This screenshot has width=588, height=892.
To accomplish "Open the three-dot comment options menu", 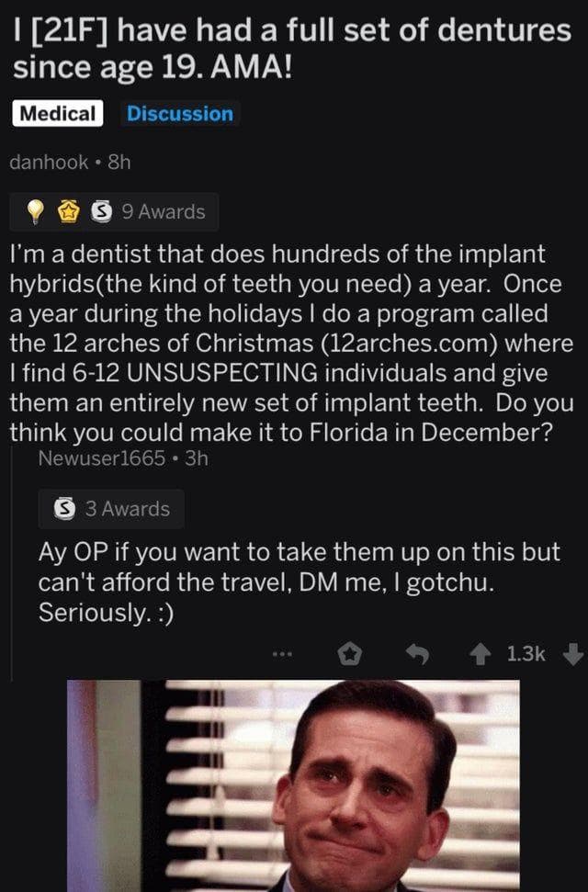I will pos(283,654).
